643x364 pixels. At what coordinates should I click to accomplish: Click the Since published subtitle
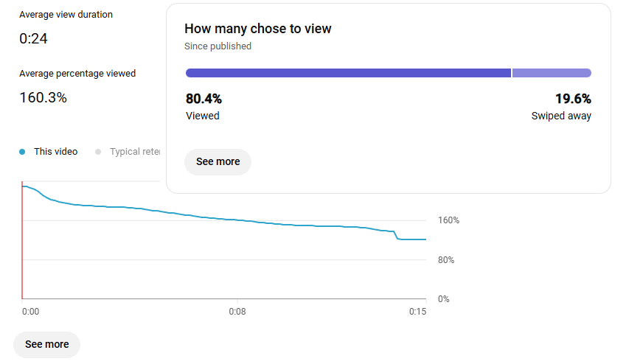[218, 46]
